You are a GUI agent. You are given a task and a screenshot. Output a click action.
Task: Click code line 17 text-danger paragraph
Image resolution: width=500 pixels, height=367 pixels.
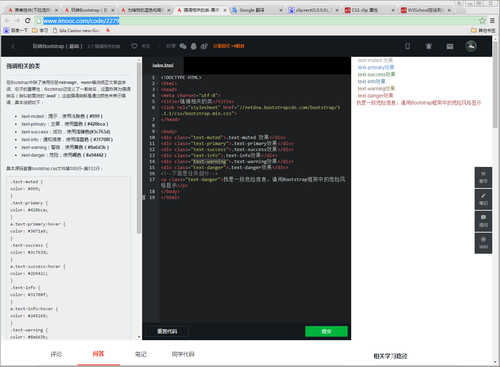[x=253, y=182]
